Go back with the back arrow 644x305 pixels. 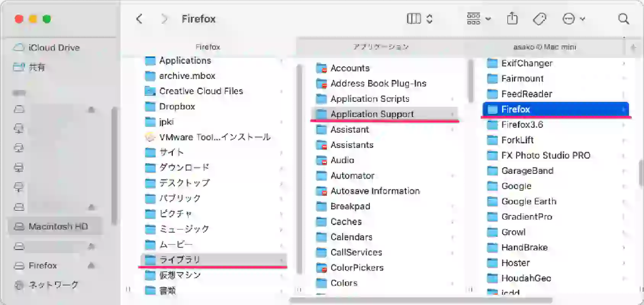(139, 19)
